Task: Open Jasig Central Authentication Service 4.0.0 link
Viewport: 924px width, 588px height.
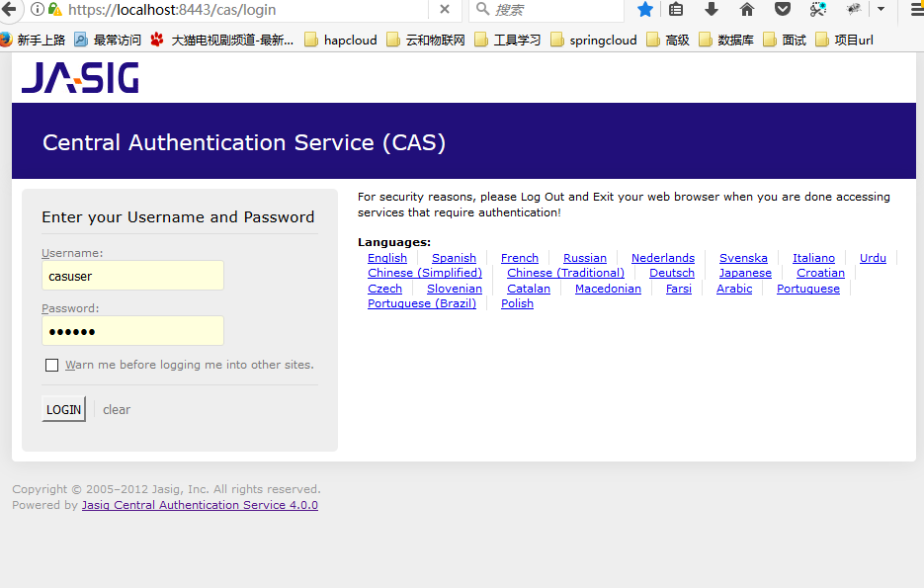Action: (x=200, y=505)
